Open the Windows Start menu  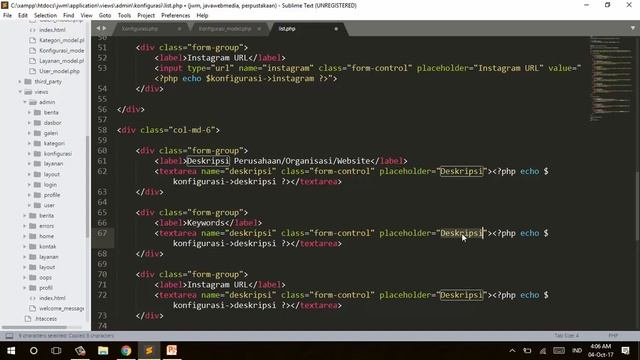(11, 351)
